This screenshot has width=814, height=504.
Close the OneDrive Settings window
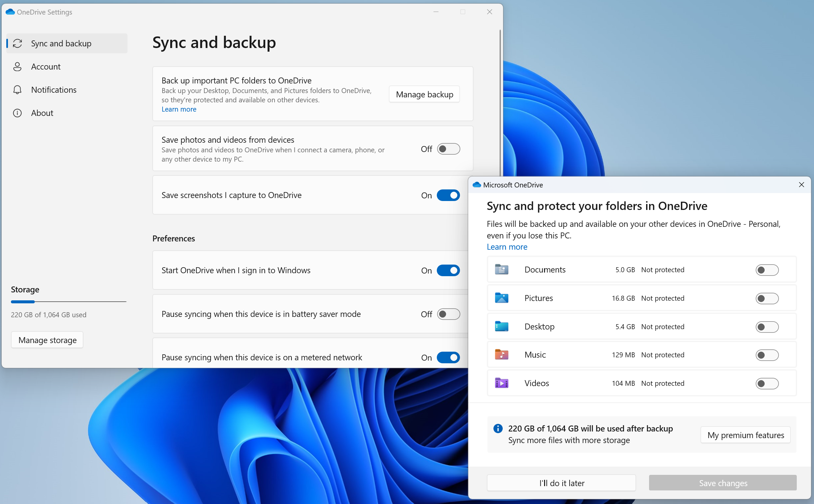[489, 12]
